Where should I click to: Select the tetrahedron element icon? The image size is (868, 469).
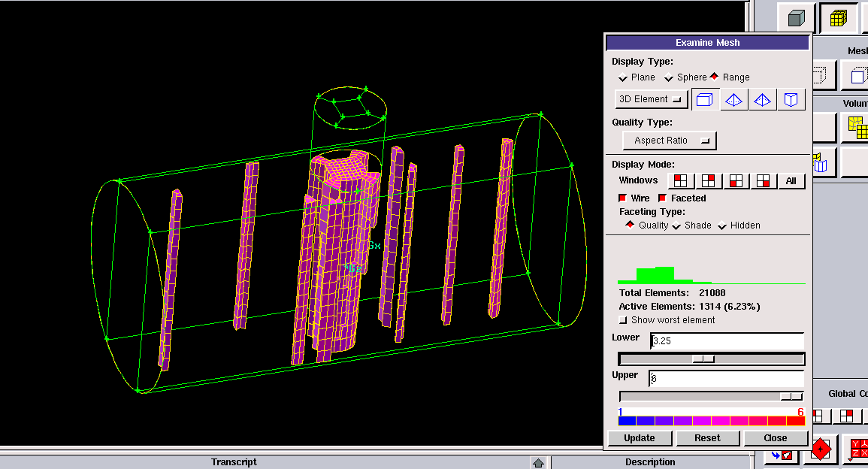pyautogui.click(x=734, y=99)
